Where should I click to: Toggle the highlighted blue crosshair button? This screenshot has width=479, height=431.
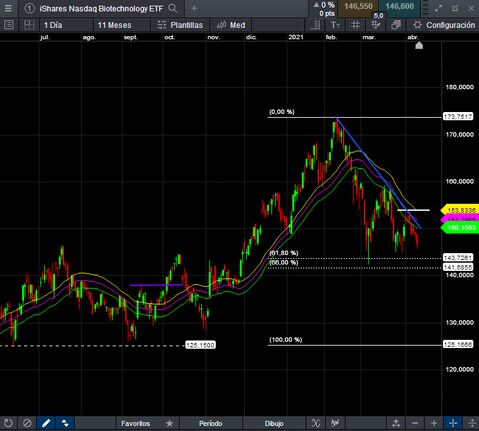[x=453, y=423]
